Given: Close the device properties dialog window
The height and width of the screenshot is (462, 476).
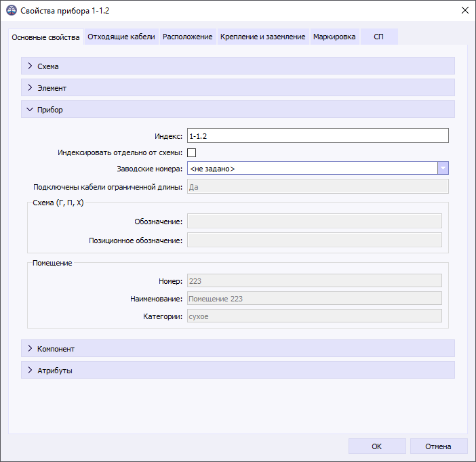Looking at the screenshot, I should (x=464, y=11).
